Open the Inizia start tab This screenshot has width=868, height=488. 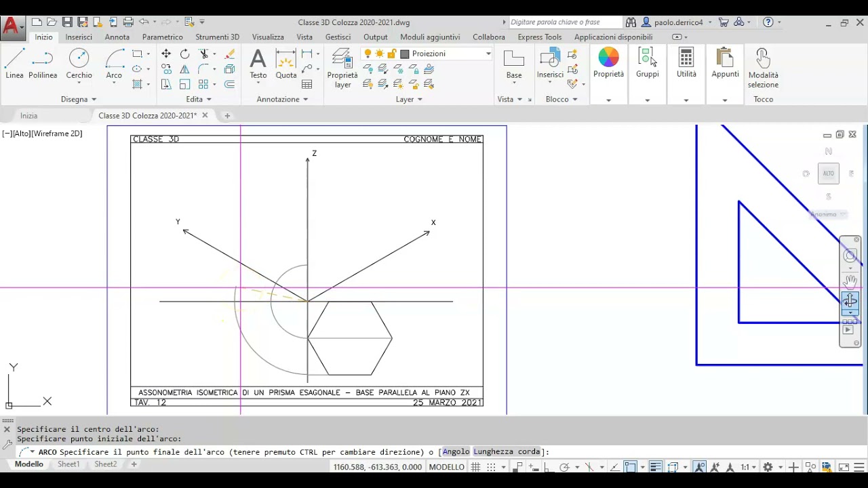(x=28, y=116)
